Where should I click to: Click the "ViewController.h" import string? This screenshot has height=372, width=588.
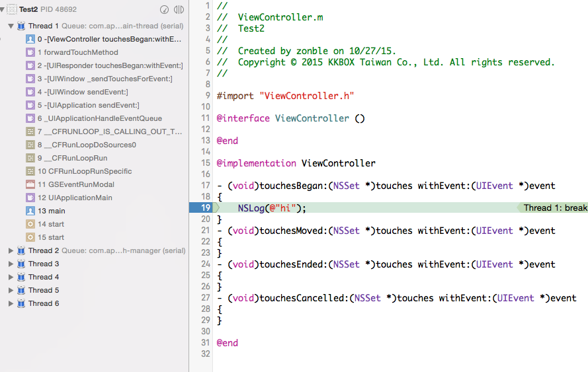point(308,96)
